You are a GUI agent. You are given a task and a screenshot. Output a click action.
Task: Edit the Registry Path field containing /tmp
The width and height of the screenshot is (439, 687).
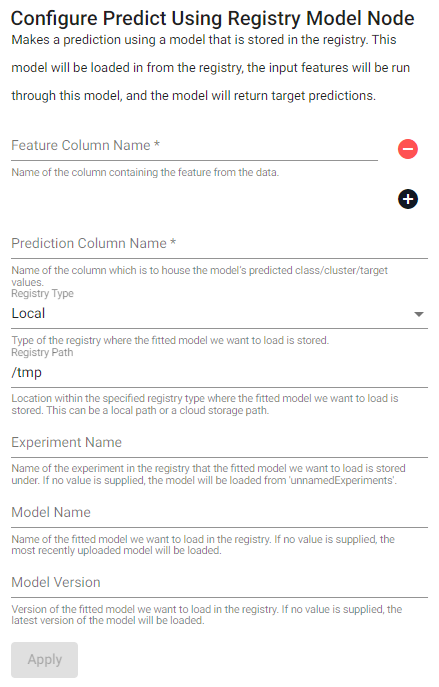[219, 373]
